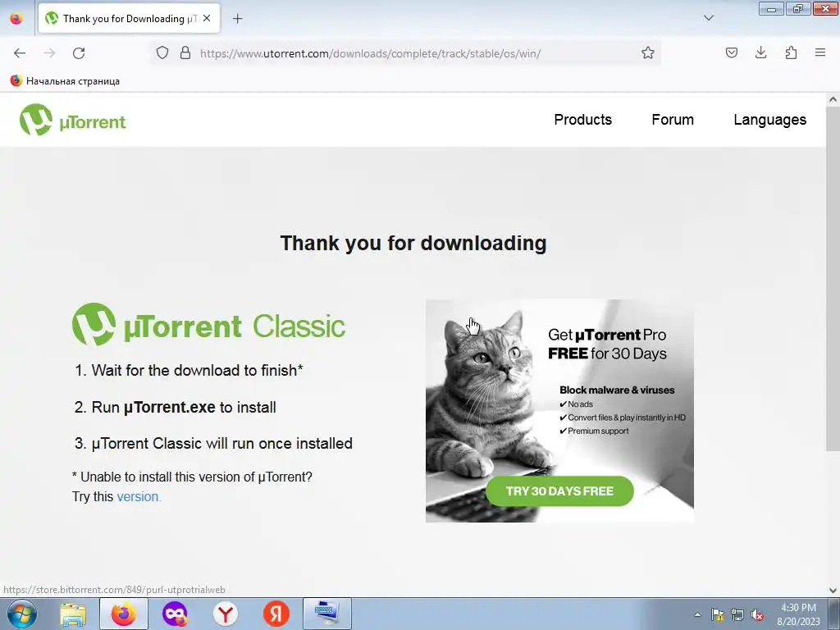Open the Languages menu item
The height and width of the screenshot is (630, 840).
click(769, 120)
